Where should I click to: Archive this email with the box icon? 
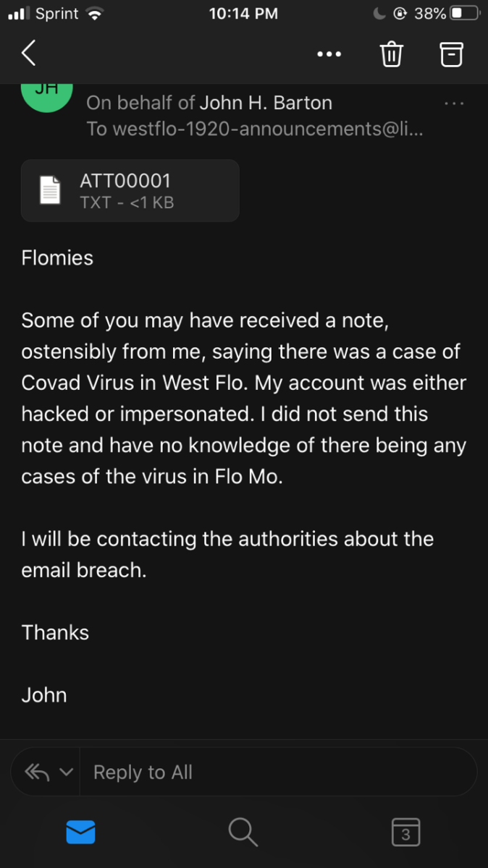(x=451, y=54)
